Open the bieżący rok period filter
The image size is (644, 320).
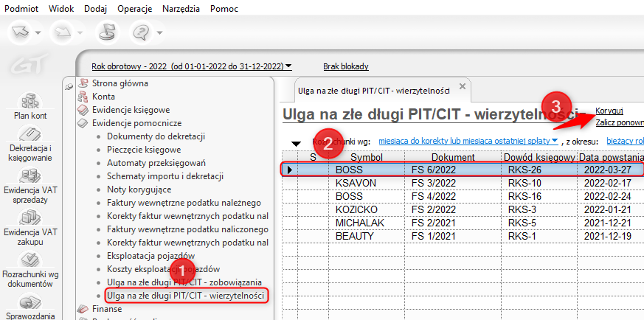point(625,141)
